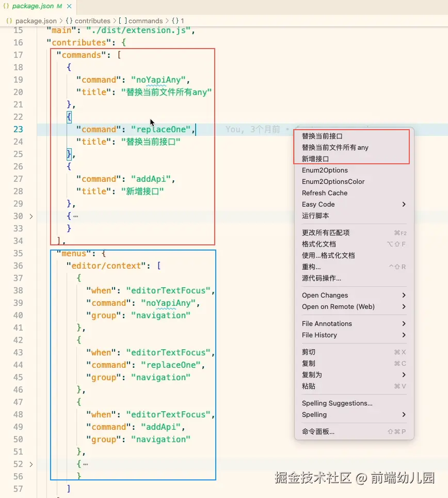The height and width of the screenshot is (498, 448).
Task: Run Enum2OptionsColor from the context menu
Action: pyautogui.click(x=333, y=181)
